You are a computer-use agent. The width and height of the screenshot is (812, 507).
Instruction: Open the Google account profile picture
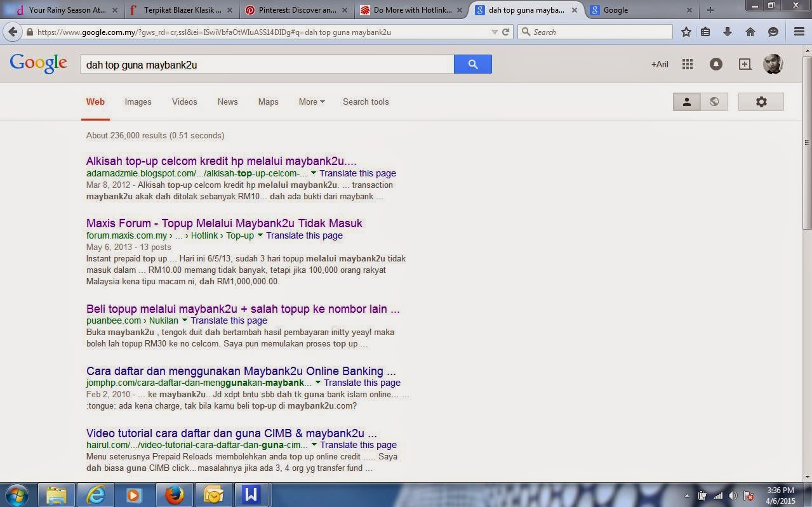(x=773, y=64)
